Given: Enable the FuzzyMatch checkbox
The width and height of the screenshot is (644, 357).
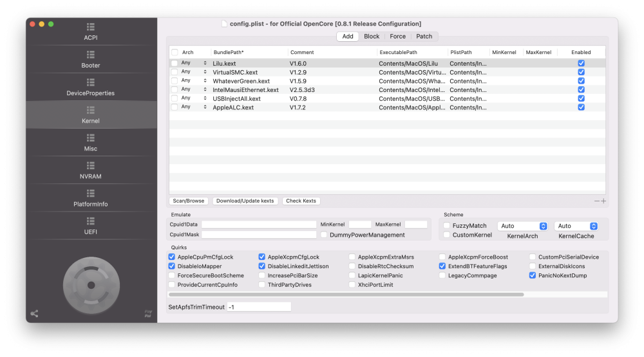Looking at the screenshot, I should [x=446, y=225].
